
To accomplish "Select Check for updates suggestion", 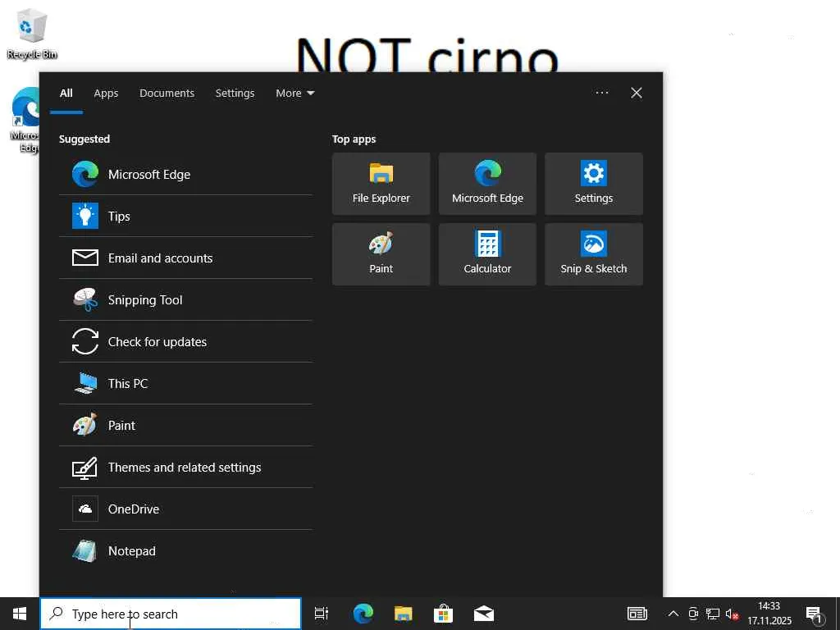I will point(185,341).
